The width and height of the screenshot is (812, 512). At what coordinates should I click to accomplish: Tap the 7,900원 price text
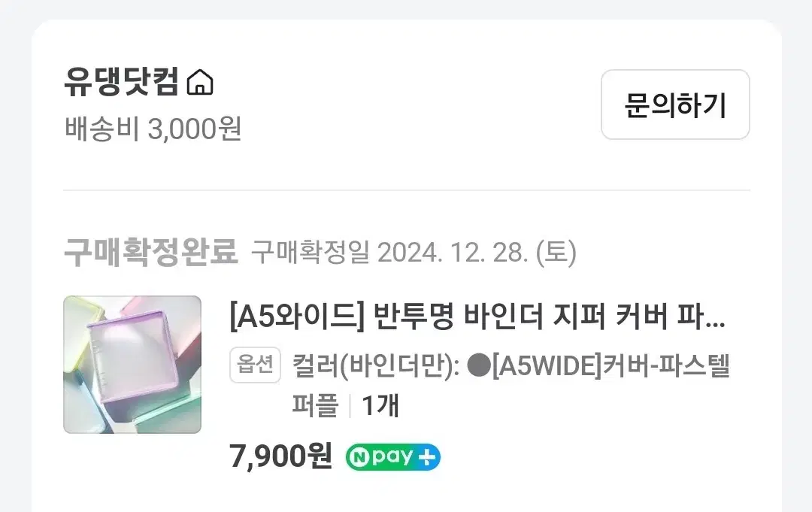(x=280, y=456)
